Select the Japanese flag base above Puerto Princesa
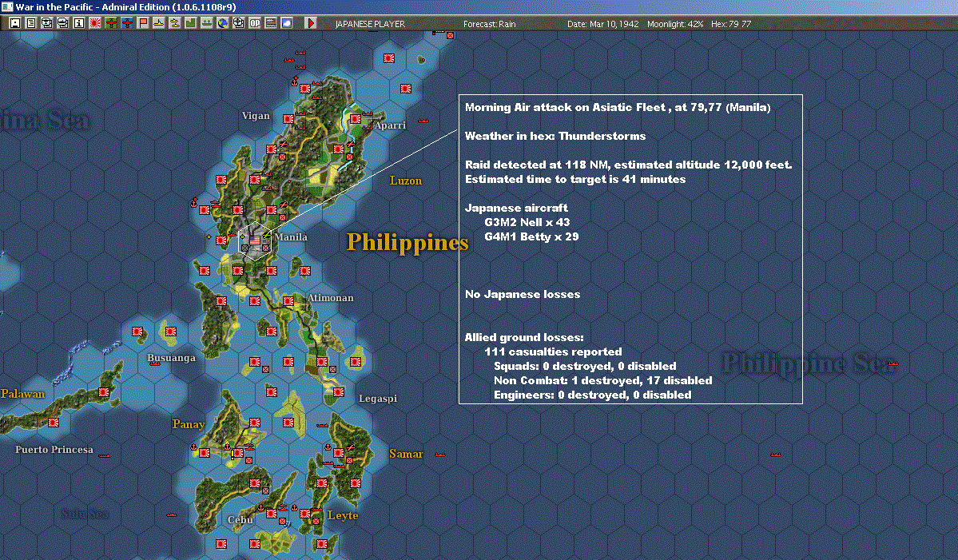The width and height of the screenshot is (958, 560). [x=54, y=422]
